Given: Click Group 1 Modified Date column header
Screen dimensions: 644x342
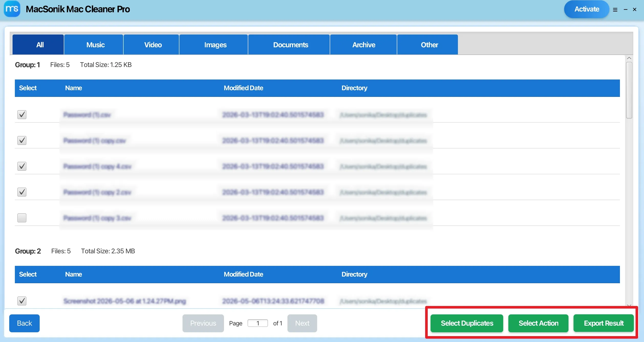Looking at the screenshot, I should 243,88.
